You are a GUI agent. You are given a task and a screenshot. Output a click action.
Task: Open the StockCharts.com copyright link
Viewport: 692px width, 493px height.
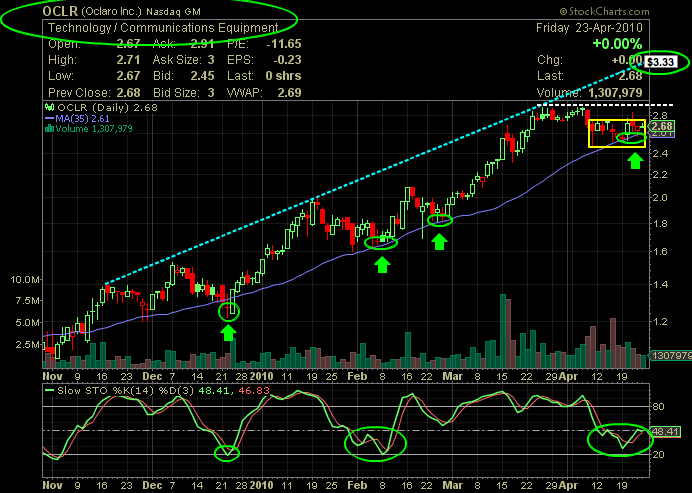point(604,11)
